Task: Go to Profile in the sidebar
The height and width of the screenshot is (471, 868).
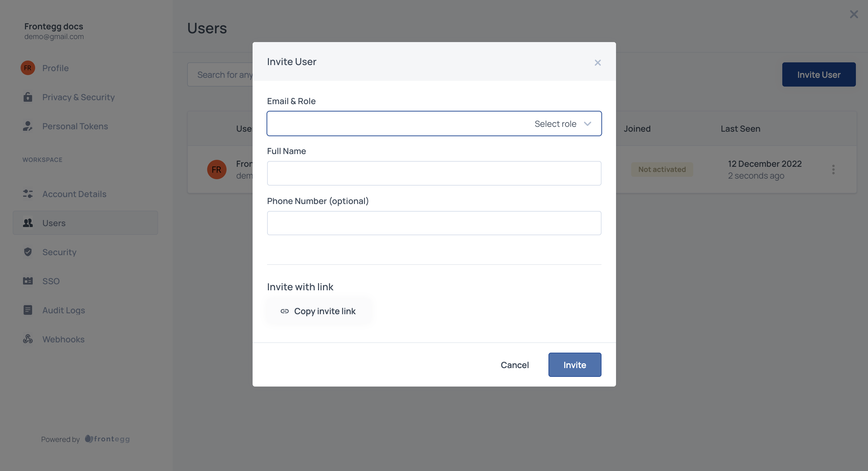Action: click(55, 68)
